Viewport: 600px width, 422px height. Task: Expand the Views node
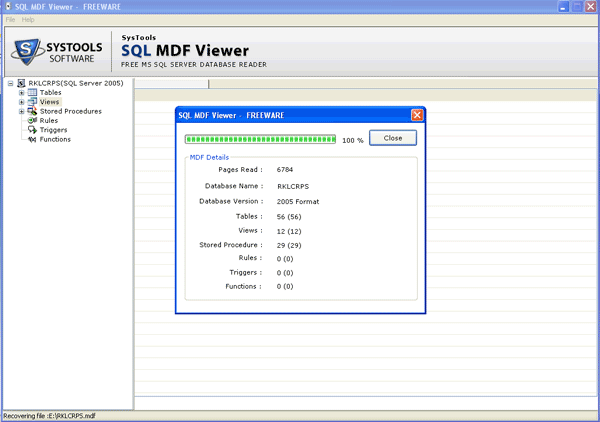click(21, 102)
